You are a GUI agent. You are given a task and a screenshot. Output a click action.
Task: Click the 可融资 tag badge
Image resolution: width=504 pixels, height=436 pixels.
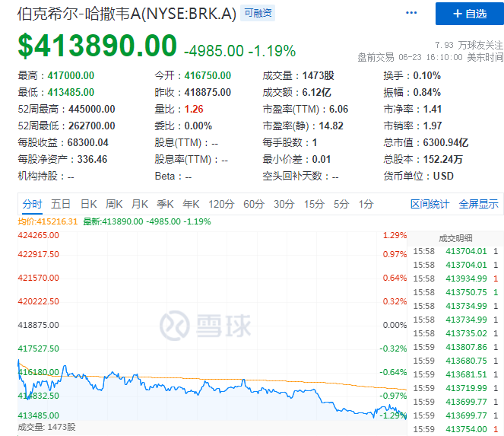coord(258,13)
